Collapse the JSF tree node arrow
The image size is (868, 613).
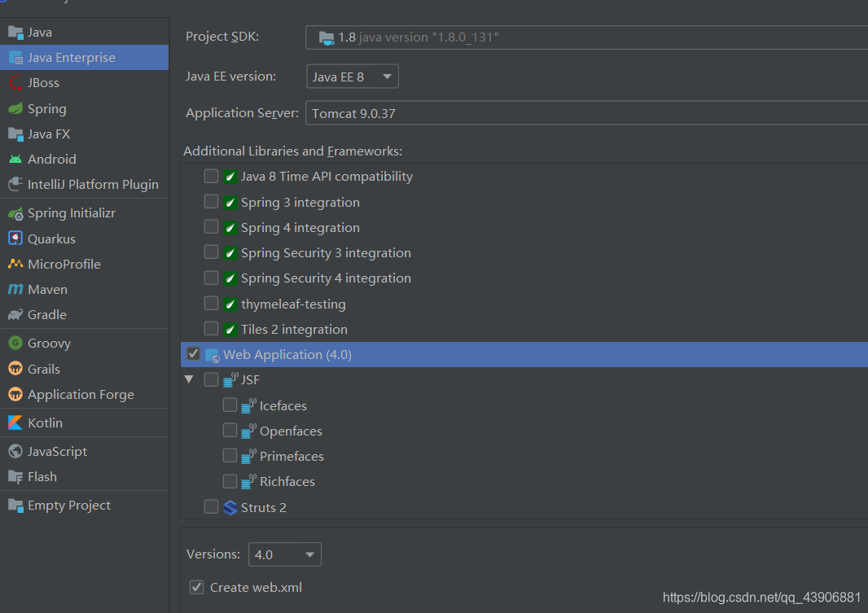click(x=190, y=379)
